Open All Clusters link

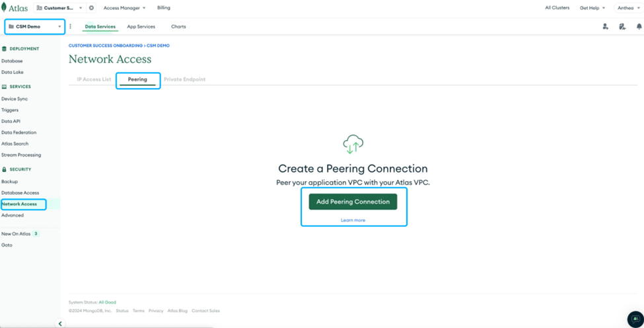point(557,8)
